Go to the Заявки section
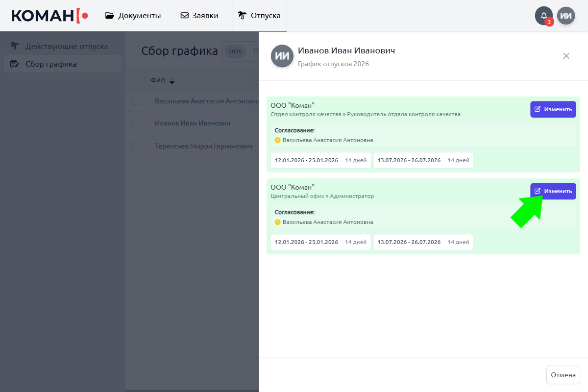Screen dimensions: 588x392 [x=199, y=16]
